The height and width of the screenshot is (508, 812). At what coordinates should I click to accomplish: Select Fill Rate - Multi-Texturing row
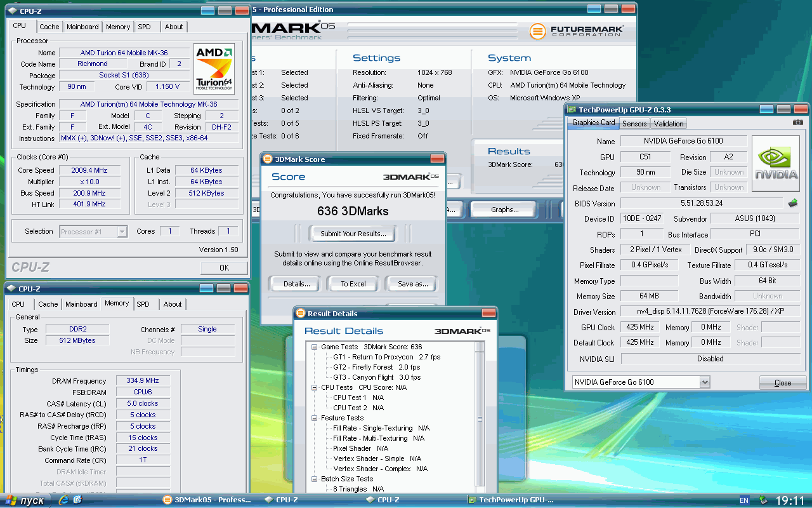(379, 438)
